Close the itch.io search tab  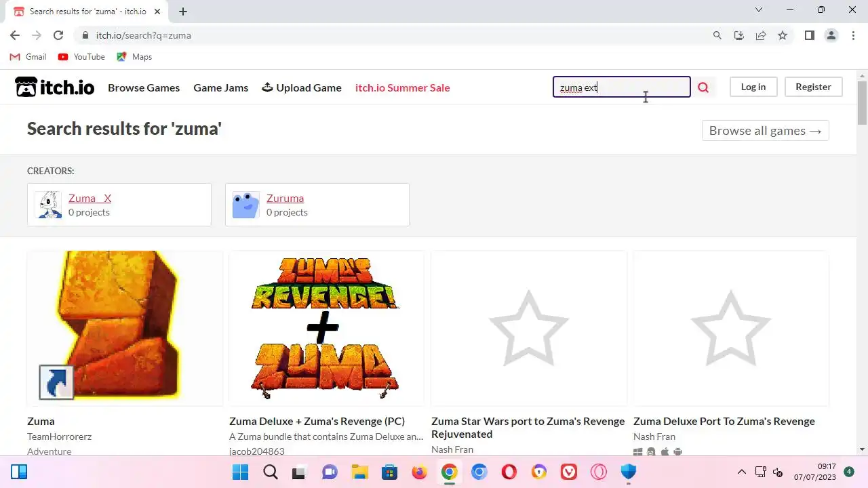(157, 12)
